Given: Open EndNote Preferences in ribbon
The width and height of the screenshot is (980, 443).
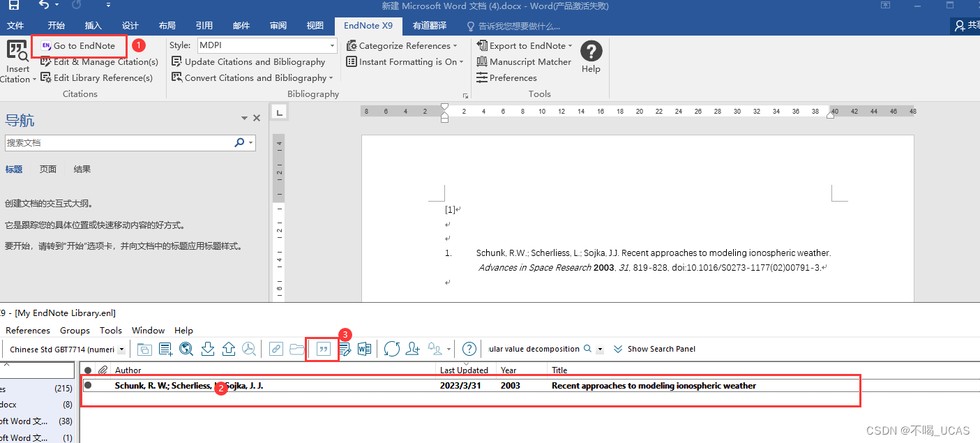Looking at the screenshot, I should 506,78.
